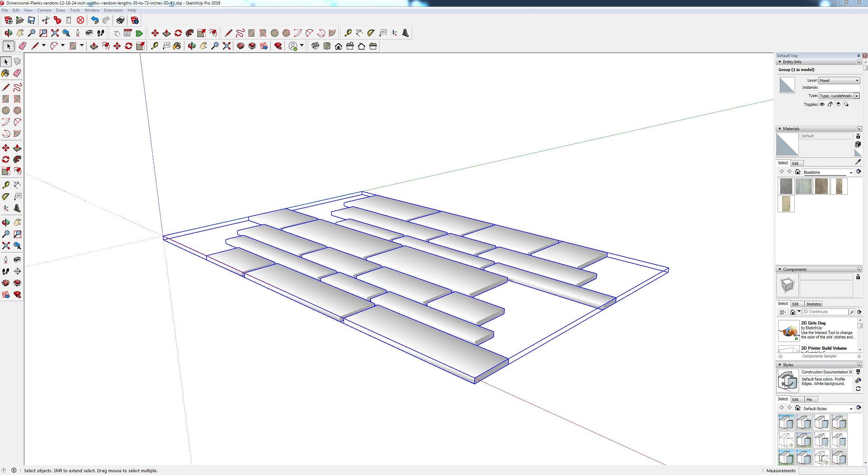Select the Paint Bucket tool in left toolbar

5,73
